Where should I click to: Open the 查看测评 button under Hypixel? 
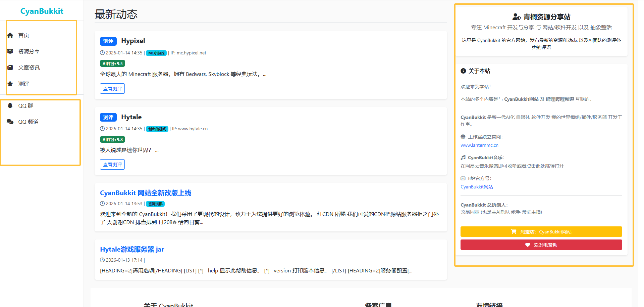click(x=112, y=89)
